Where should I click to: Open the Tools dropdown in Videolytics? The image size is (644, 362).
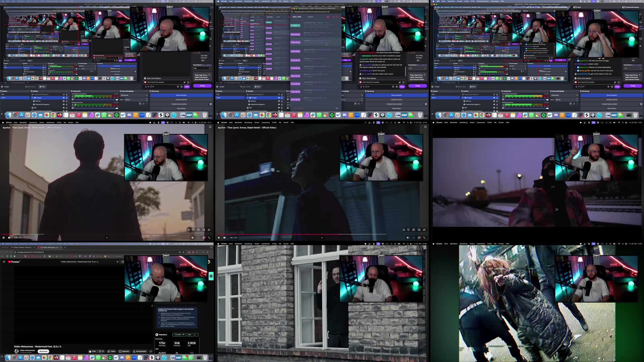[x=190, y=334]
